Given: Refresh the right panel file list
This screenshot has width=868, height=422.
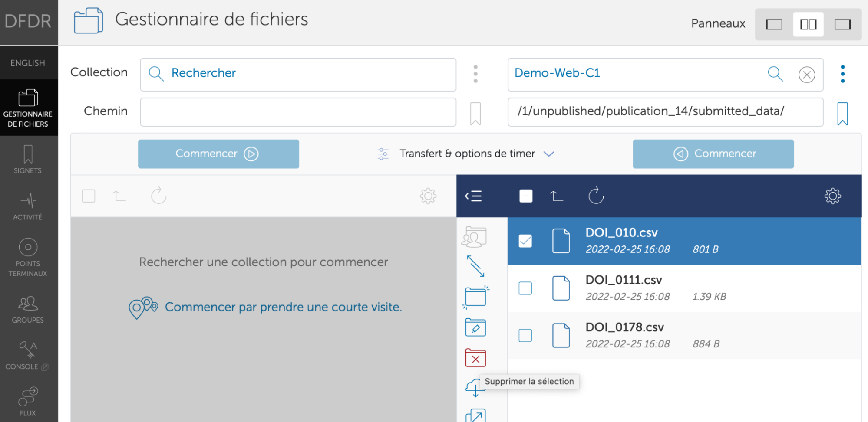Looking at the screenshot, I should tap(596, 196).
